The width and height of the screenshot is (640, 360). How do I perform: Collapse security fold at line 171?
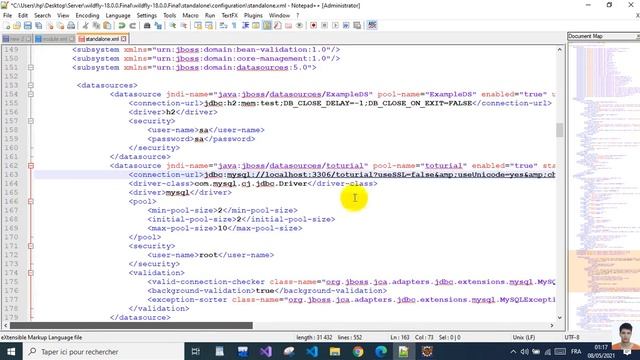pos(31,246)
